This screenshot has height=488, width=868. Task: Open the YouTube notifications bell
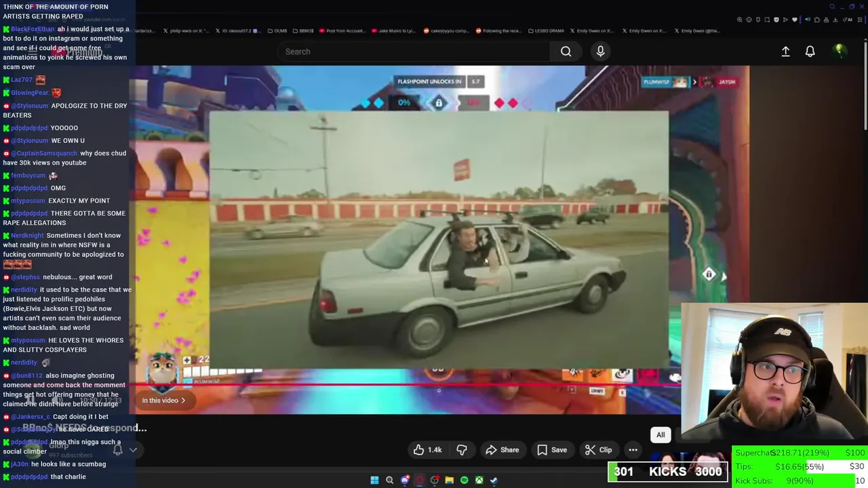(810, 52)
